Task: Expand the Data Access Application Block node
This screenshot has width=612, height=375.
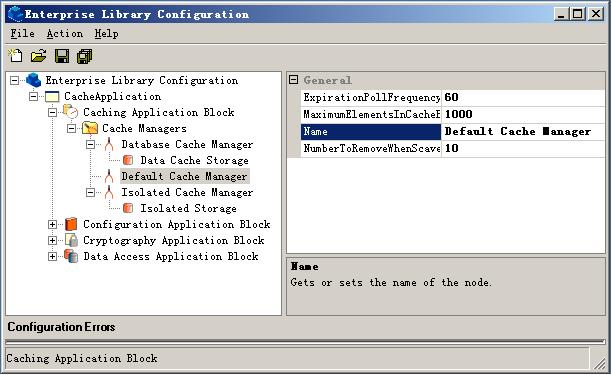Action: (x=52, y=256)
